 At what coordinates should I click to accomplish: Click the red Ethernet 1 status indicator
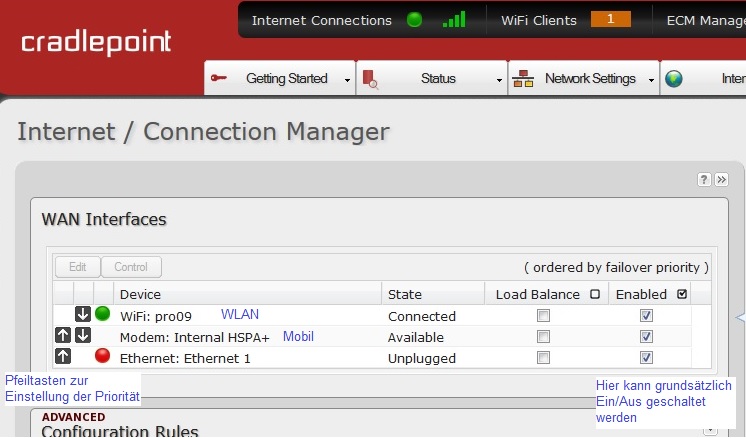pyautogui.click(x=102, y=356)
